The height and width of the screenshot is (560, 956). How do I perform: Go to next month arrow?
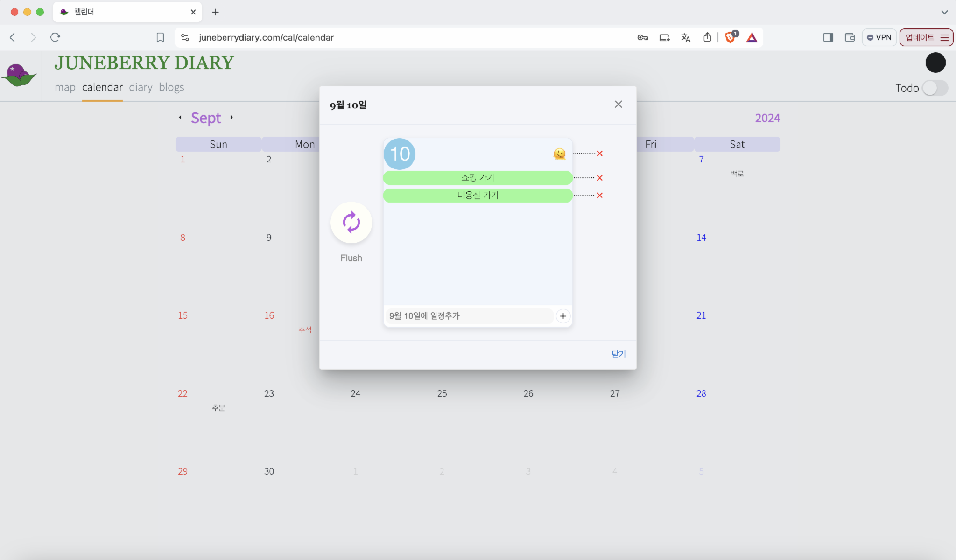[232, 118]
